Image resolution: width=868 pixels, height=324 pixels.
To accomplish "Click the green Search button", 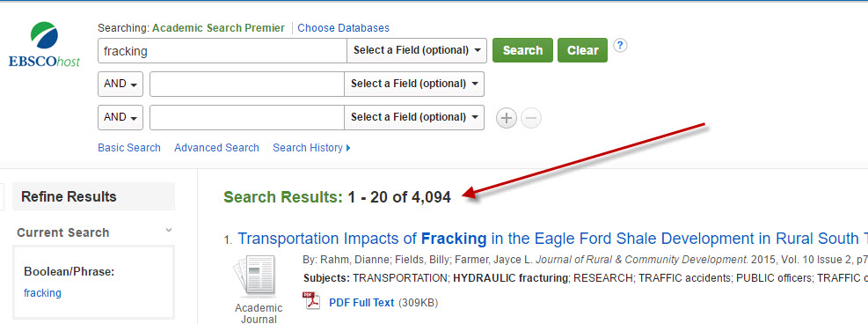I will (x=522, y=50).
